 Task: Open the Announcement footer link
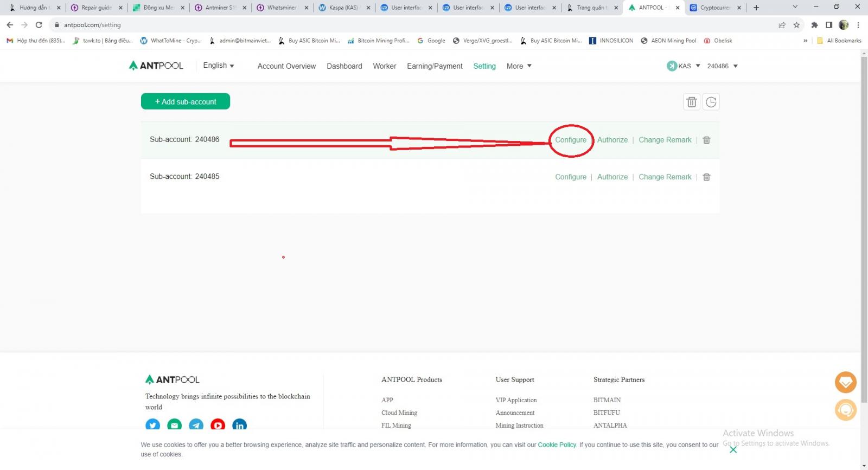(515, 413)
